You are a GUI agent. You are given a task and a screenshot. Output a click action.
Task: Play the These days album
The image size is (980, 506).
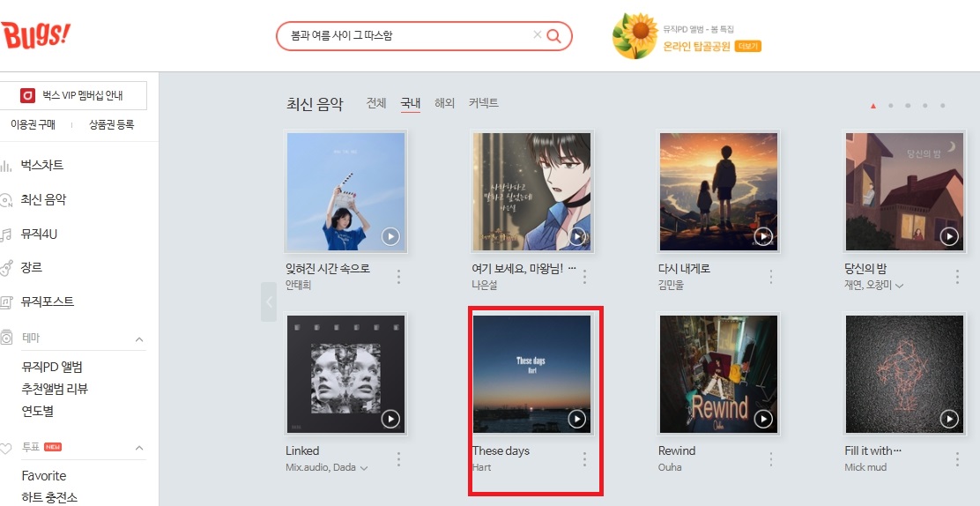pyautogui.click(x=577, y=419)
